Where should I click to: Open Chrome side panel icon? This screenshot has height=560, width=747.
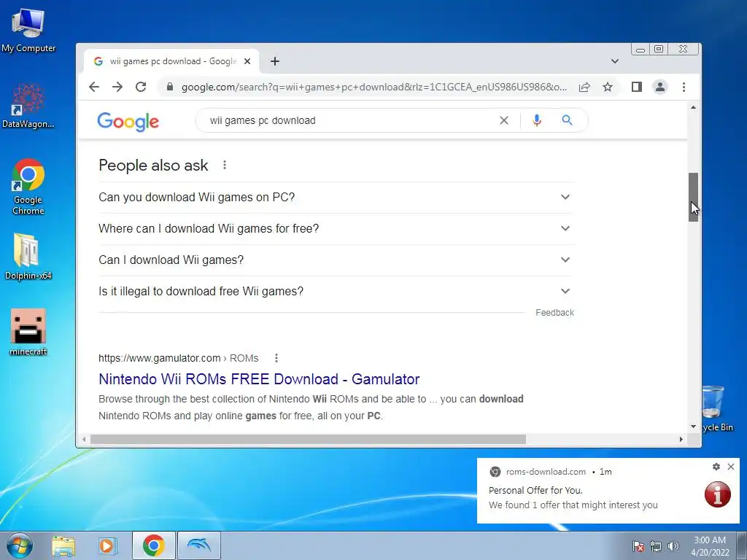[x=636, y=87]
